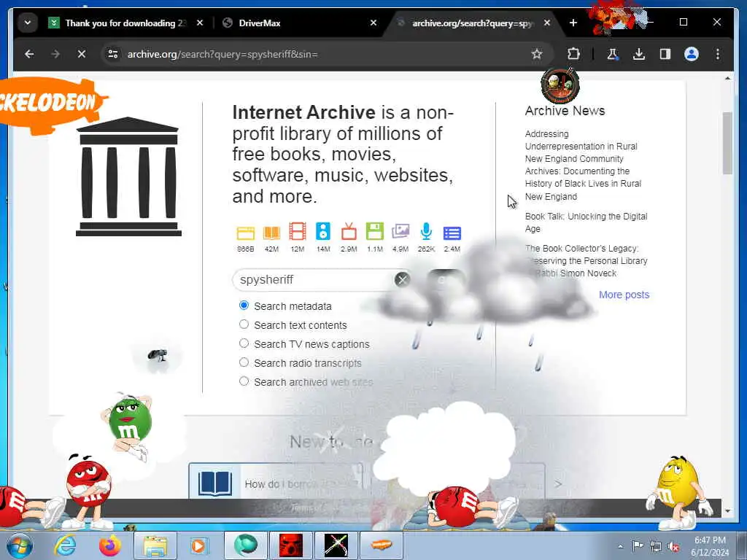
Task: Bookmark this page with the star
Action: (537, 54)
